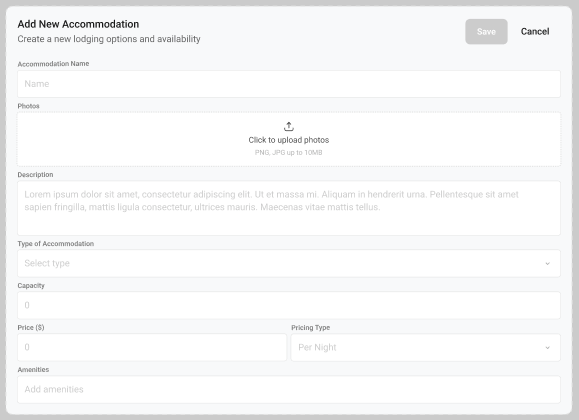Open the Type of Accommodation dropdown
The height and width of the screenshot is (420, 579).
tap(289, 263)
